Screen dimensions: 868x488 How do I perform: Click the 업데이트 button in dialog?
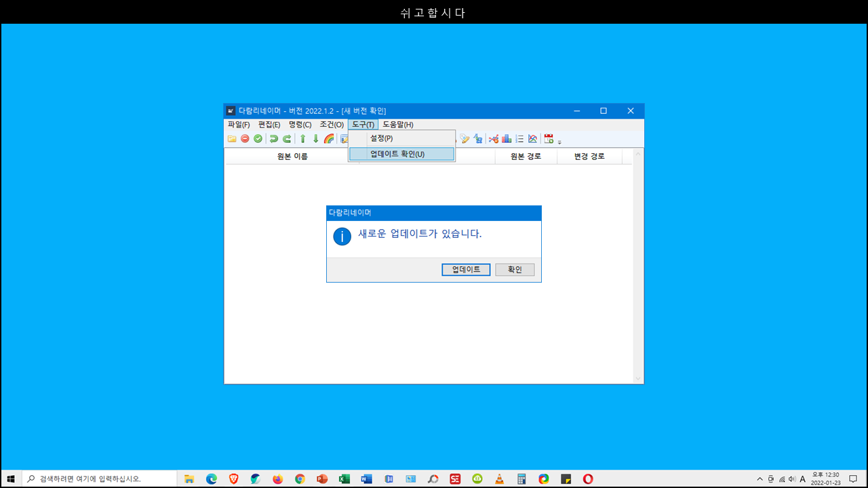[466, 270]
